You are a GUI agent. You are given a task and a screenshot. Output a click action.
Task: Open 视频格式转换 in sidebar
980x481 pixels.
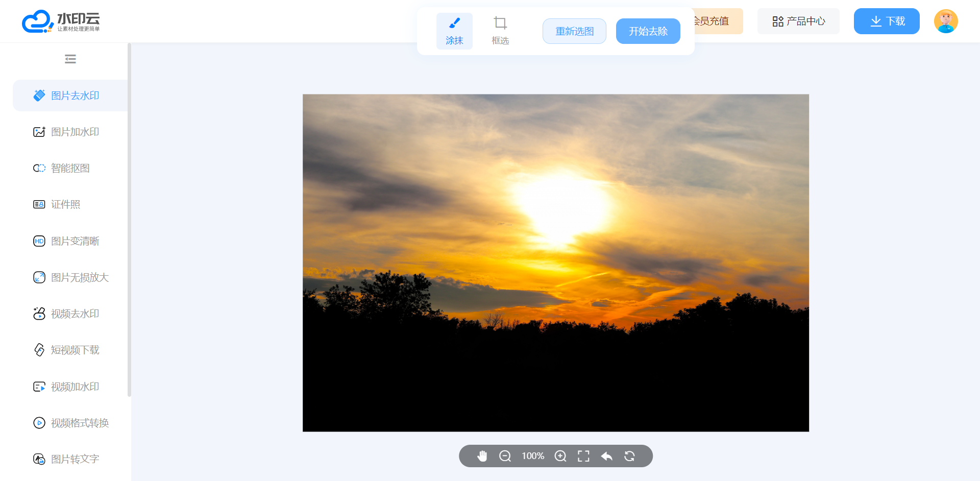coord(70,423)
